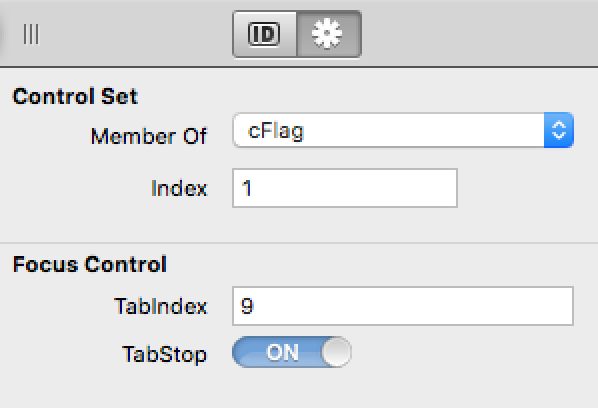Select the gear advanced inspector tab

329,34
